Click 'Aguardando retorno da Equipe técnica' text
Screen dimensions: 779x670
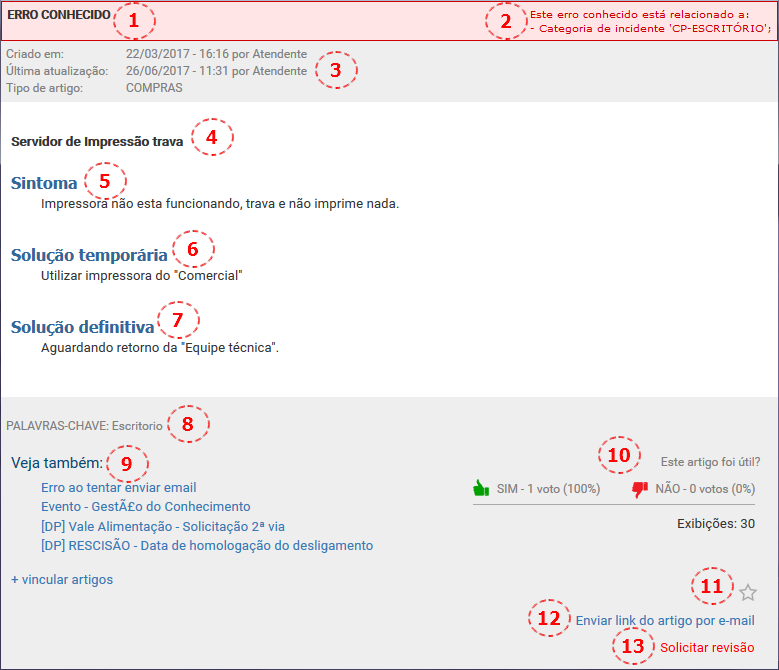point(160,348)
